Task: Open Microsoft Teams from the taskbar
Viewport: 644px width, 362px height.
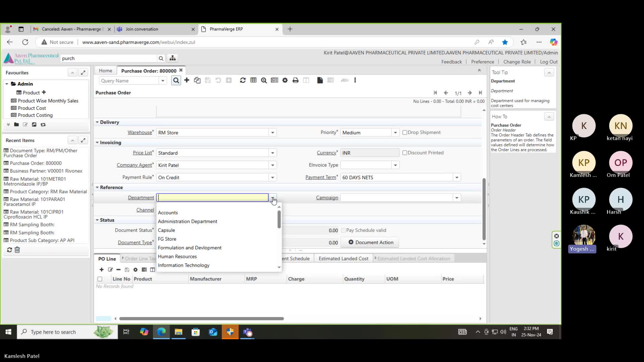Action: [248, 332]
